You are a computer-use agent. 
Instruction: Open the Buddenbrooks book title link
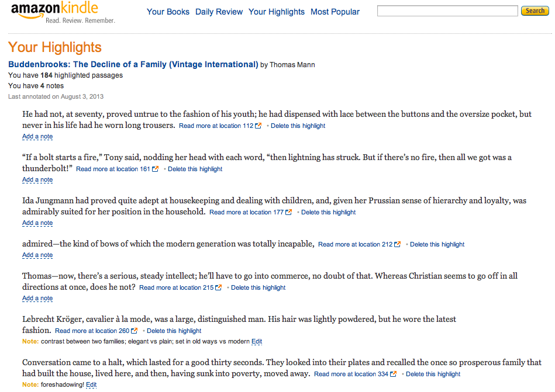pos(133,65)
